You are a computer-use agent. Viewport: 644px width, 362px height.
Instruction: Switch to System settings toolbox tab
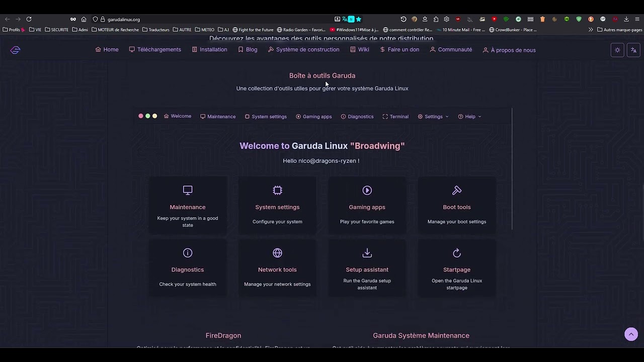[266, 117]
